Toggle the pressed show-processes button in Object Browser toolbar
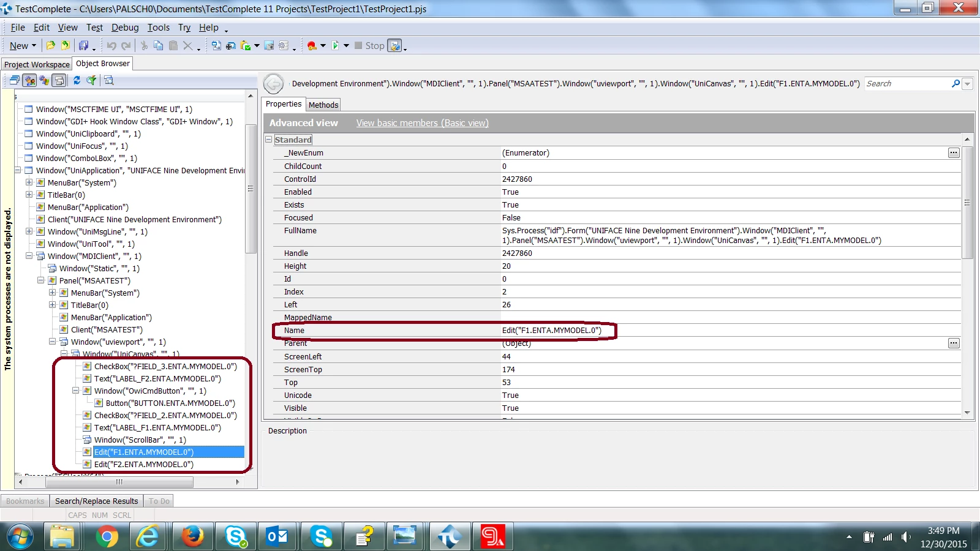980x551 pixels. pos(29,80)
